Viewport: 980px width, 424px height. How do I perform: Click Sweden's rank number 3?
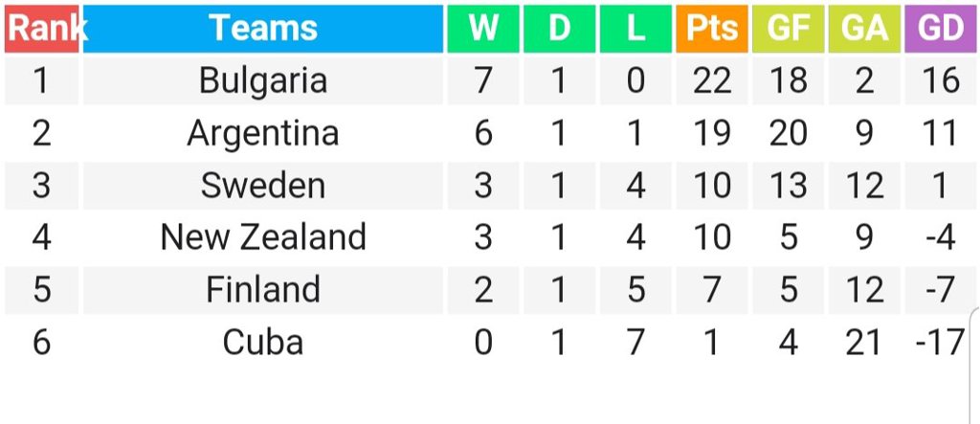(x=41, y=186)
